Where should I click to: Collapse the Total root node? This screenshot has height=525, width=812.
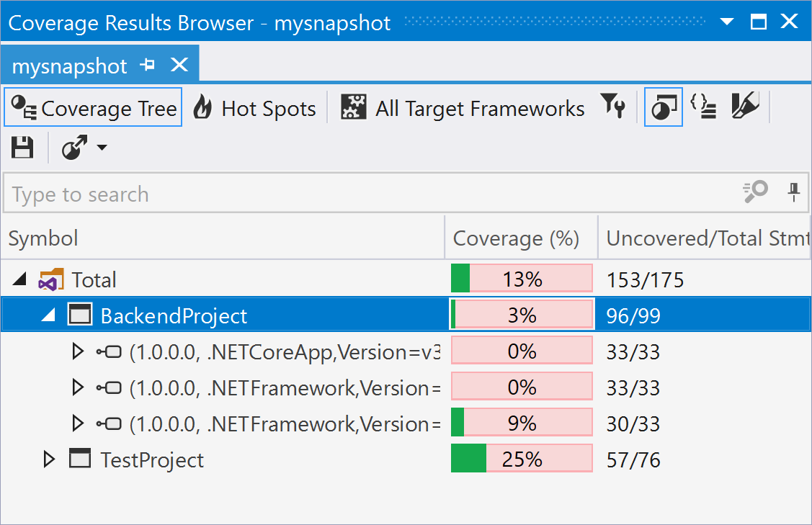click(20, 279)
